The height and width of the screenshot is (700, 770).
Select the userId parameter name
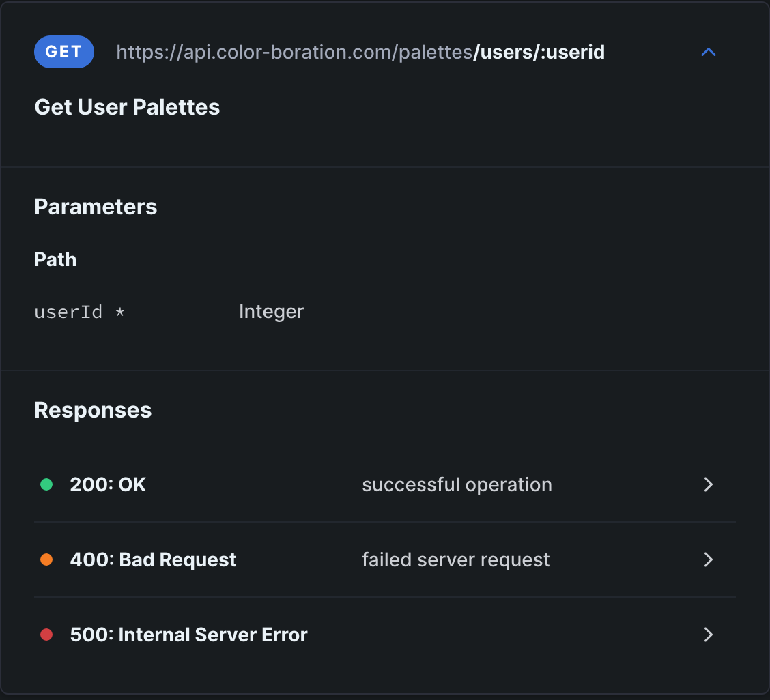(x=68, y=312)
